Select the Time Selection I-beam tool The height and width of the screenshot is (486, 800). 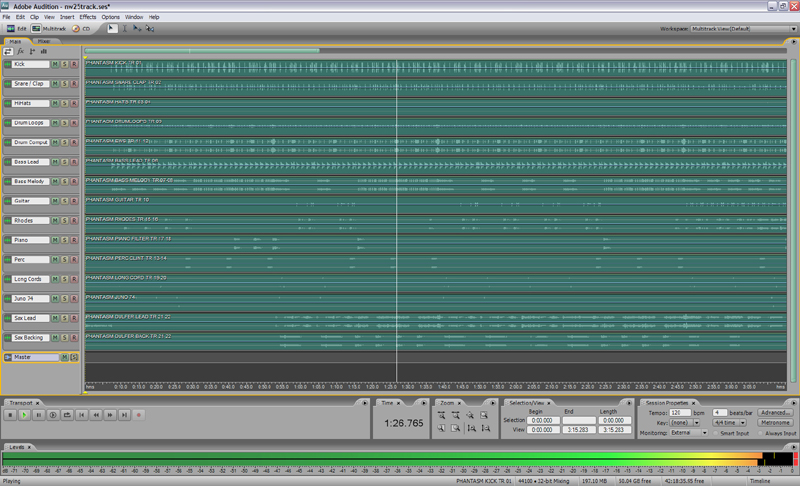tap(124, 29)
